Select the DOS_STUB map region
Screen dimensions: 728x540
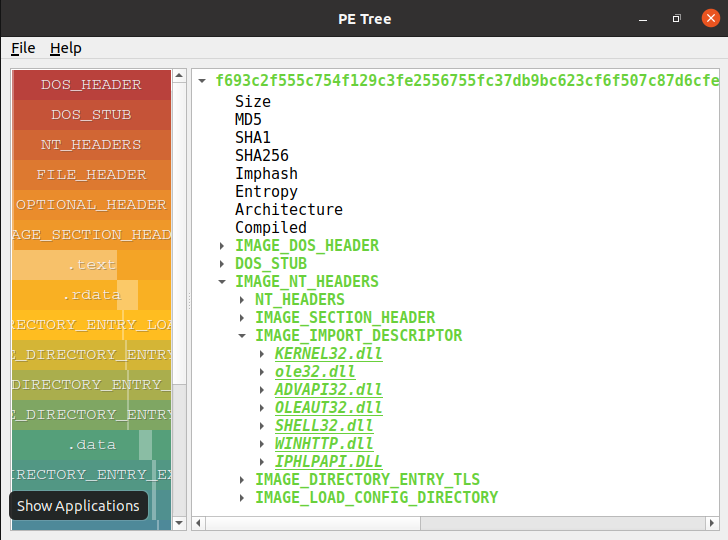tap(91, 115)
